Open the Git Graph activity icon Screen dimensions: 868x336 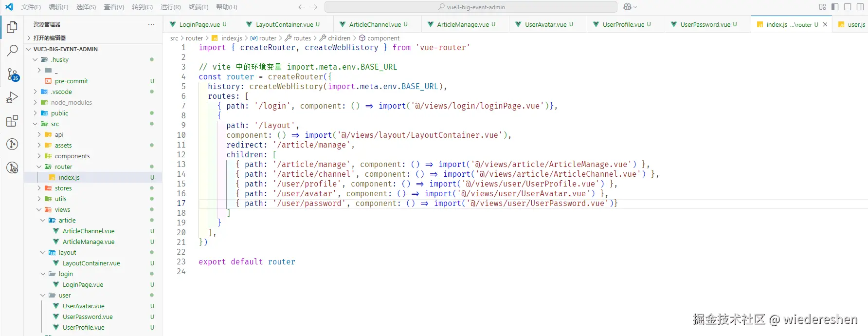12,144
